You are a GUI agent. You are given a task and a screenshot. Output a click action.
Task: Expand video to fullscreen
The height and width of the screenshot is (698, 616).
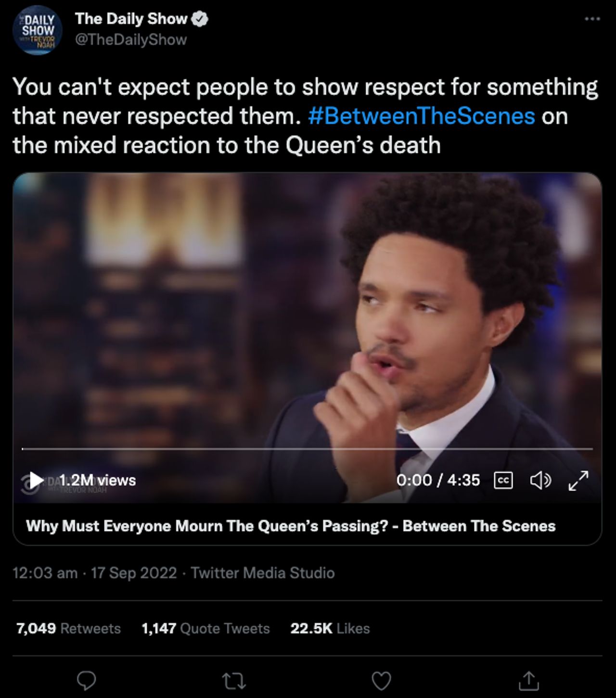pos(578,481)
